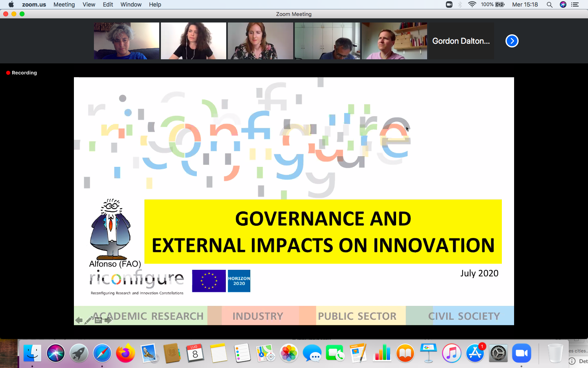Toggle the Bluetooth menu bar icon
Image resolution: width=588 pixels, height=368 pixels.
click(460, 4)
